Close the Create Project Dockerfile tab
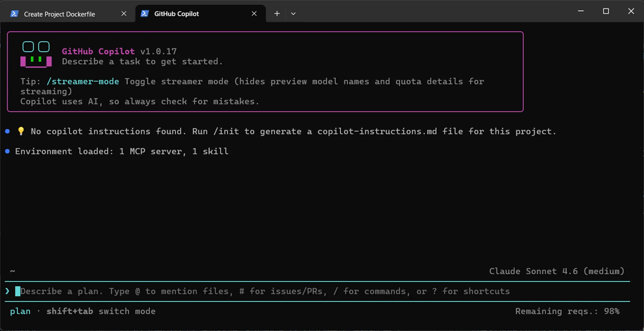Screen dimensions: 644x331 [x=124, y=14]
